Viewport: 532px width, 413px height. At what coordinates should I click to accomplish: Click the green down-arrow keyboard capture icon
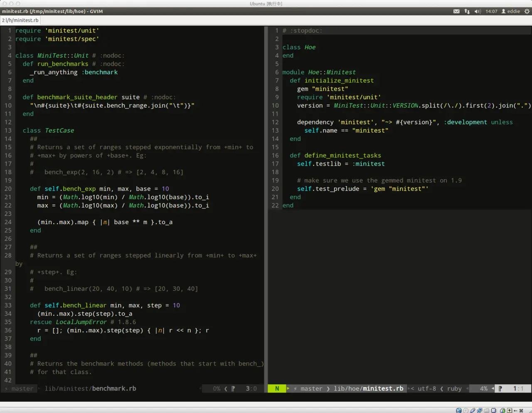(509, 410)
